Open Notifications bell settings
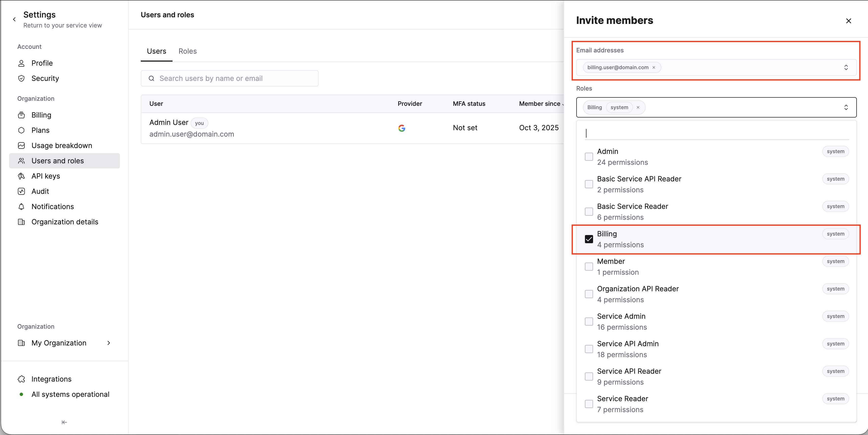 tap(21, 206)
